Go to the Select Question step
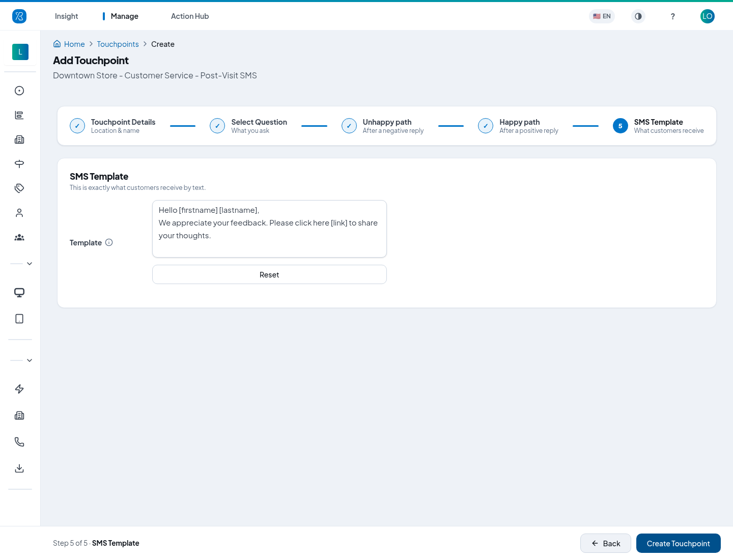The width and height of the screenshot is (733, 560). 248,126
